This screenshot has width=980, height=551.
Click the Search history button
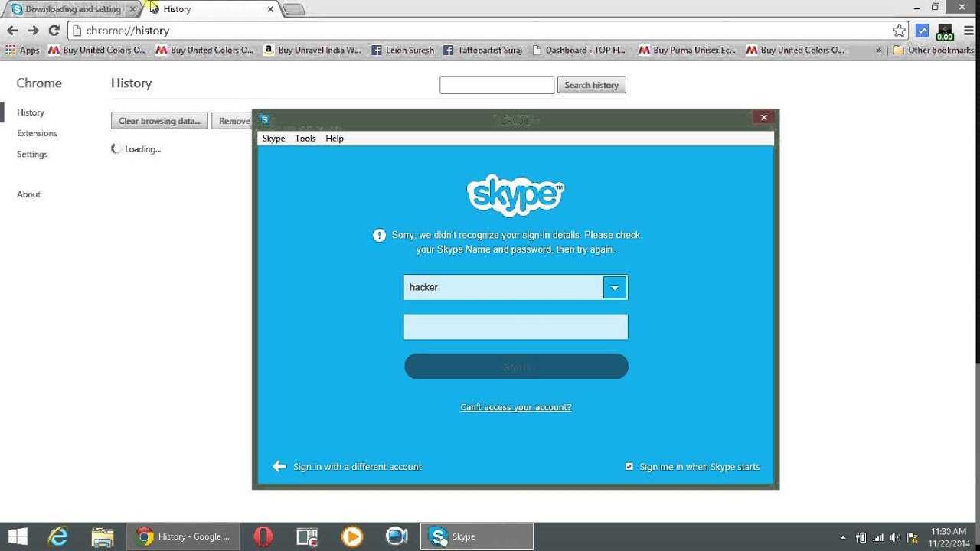click(x=591, y=85)
